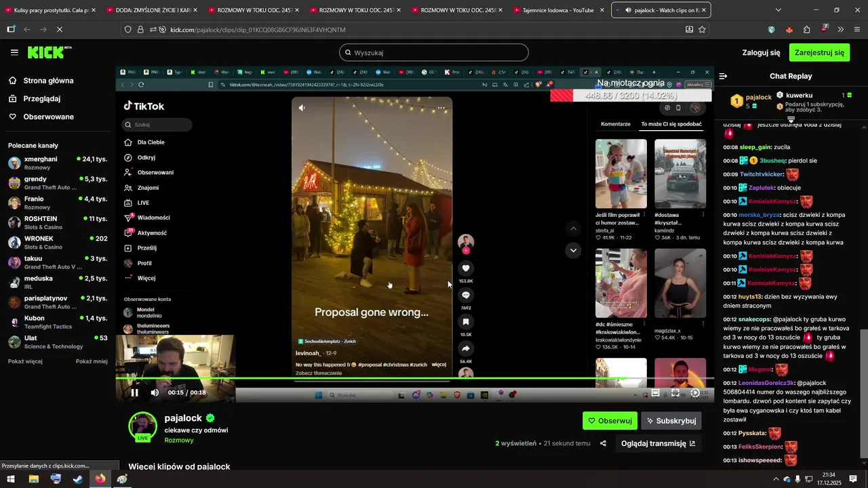
Task: Open Firefox from taskbar
Action: click(x=100, y=479)
